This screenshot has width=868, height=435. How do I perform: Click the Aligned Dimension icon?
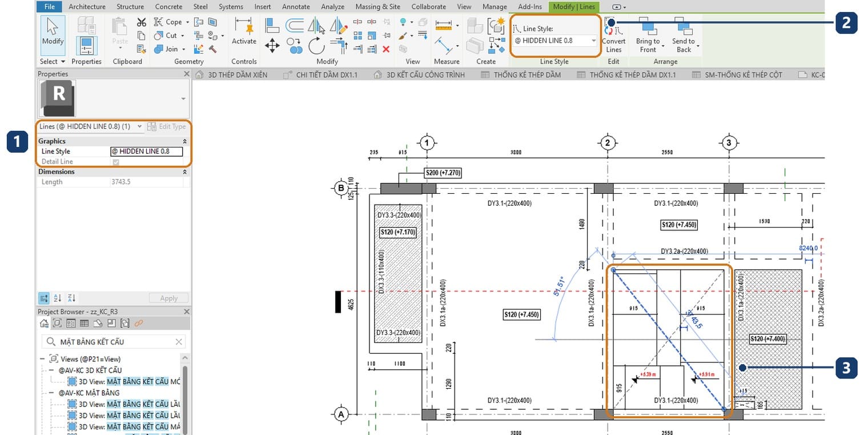[x=444, y=45]
